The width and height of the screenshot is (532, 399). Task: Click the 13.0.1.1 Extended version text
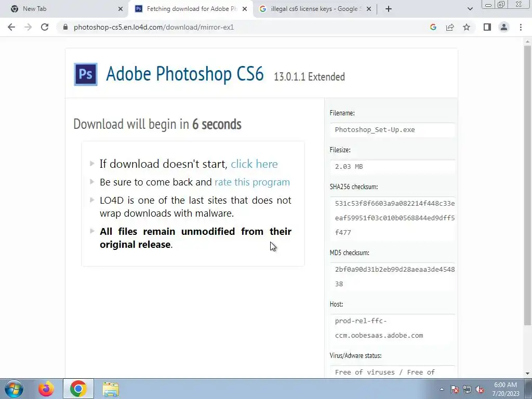(x=309, y=77)
